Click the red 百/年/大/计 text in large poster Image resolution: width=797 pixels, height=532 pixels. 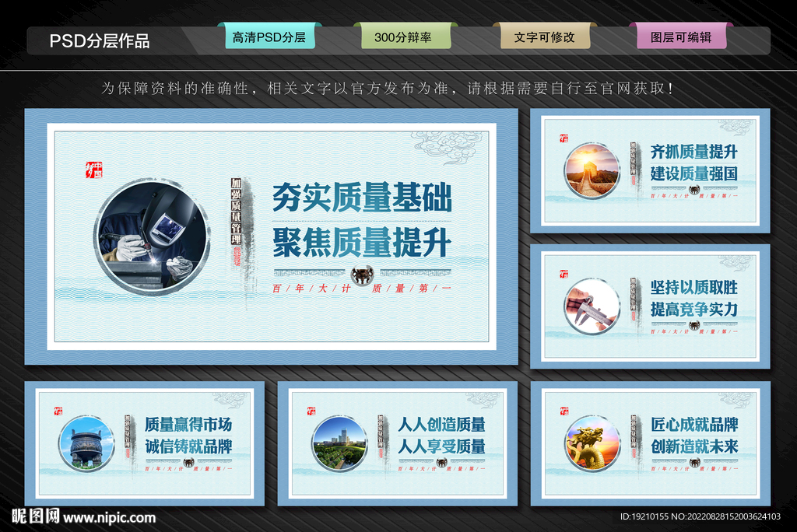[x=311, y=289]
